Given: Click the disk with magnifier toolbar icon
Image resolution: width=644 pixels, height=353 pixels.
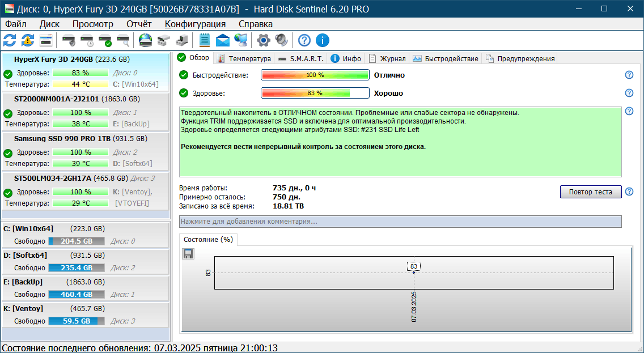Looking at the screenshot, I should pyautogui.click(x=123, y=40).
